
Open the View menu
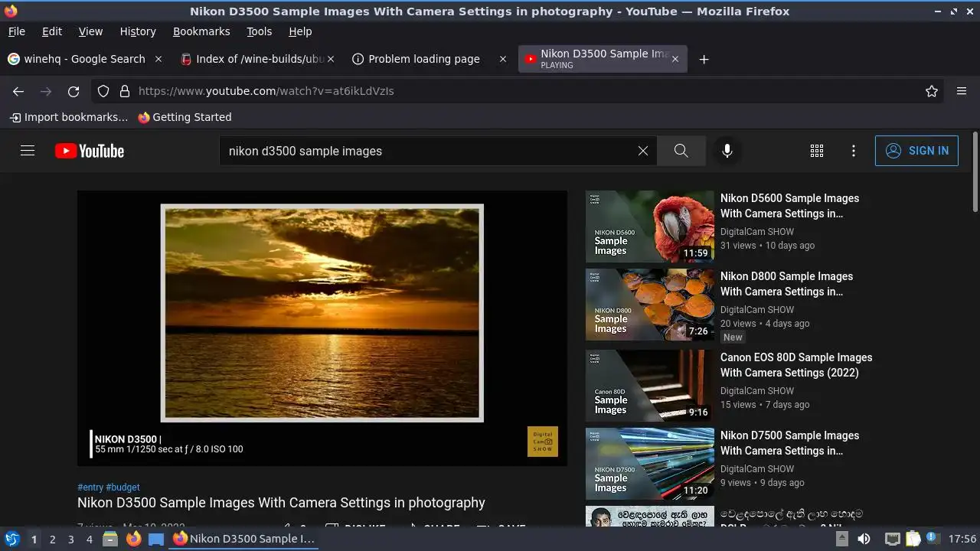coord(90,31)
